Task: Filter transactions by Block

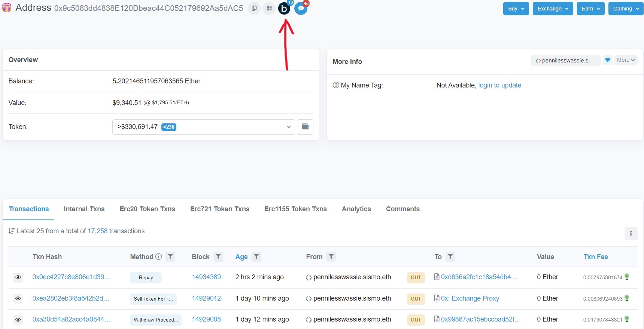Action: click(x=218, y=257)
